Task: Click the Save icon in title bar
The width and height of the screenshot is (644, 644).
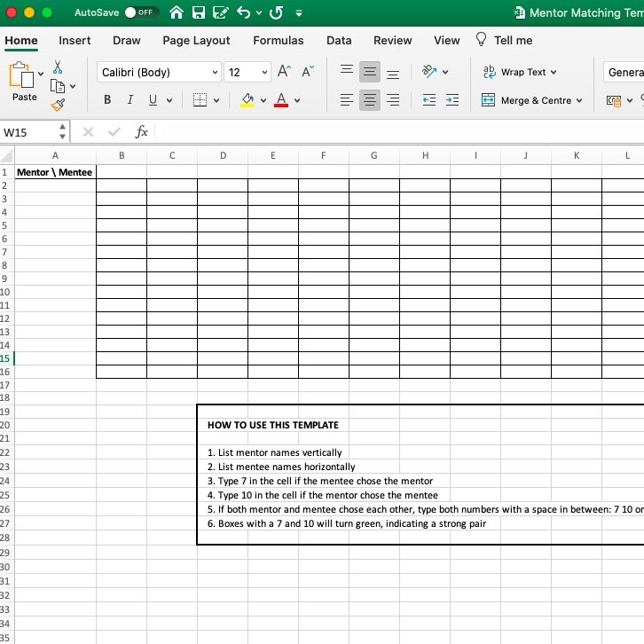Action: (x=199, y=12)
